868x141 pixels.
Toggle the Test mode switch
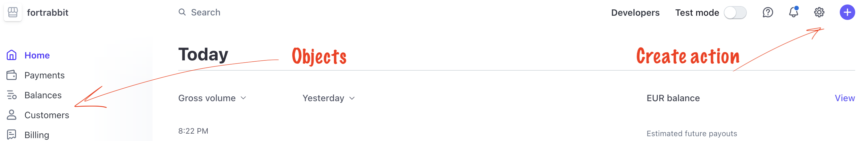[x=735, y=13]
